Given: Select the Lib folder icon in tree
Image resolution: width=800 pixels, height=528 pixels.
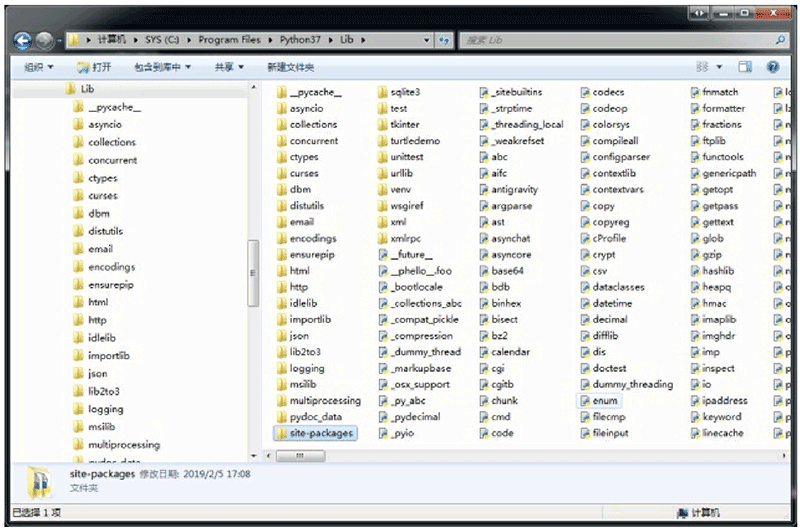Looking at the screenshot, I should click(71, 89).
